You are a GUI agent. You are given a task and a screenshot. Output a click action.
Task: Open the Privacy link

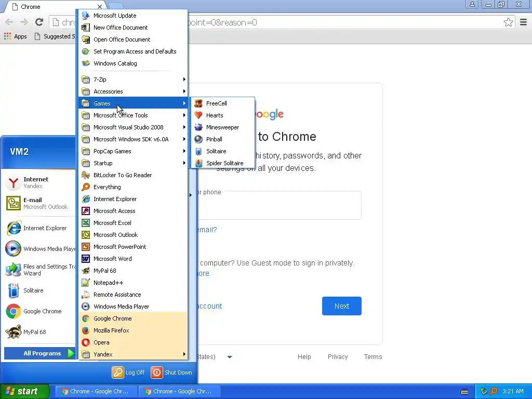tap(338, 356)
